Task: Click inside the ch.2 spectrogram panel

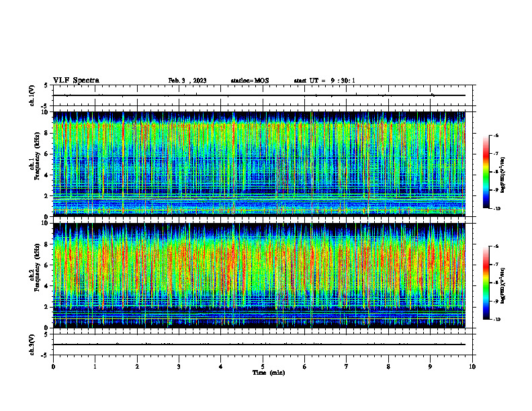Action: point(259,275)
